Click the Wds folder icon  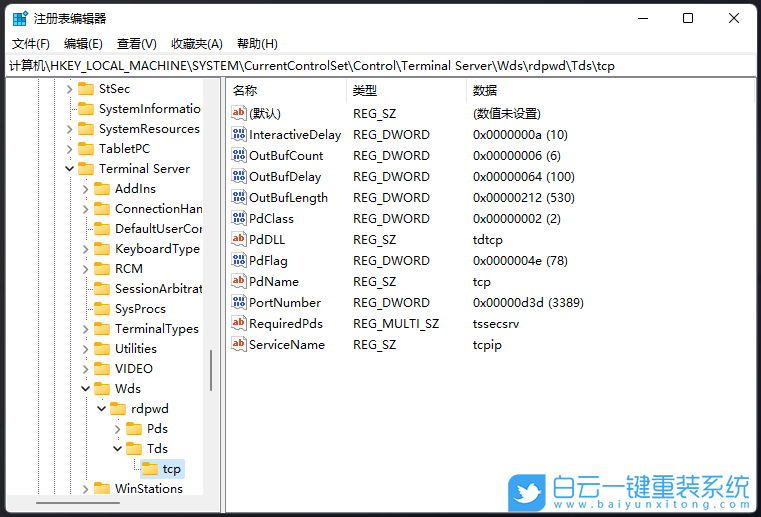[102, 388]
